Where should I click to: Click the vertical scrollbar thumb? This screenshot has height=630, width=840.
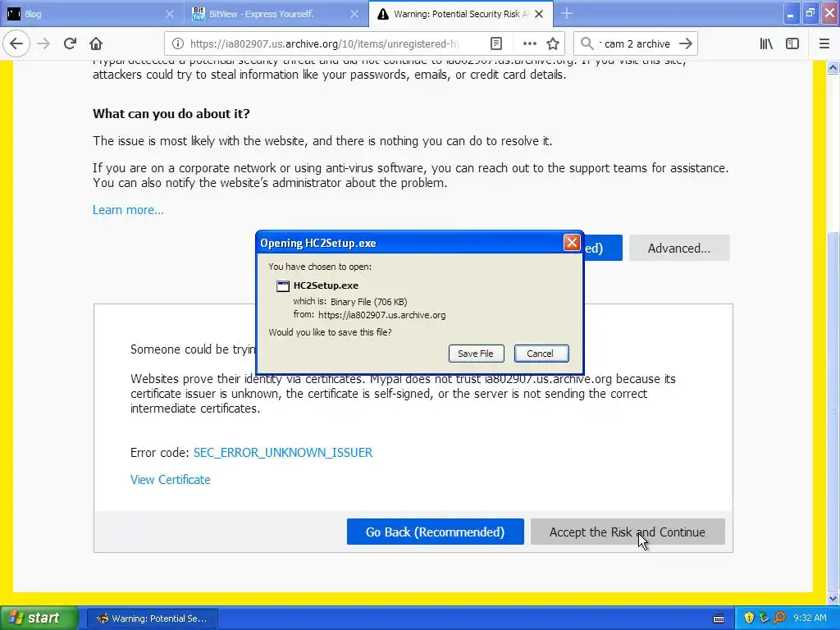pos(833,410)
